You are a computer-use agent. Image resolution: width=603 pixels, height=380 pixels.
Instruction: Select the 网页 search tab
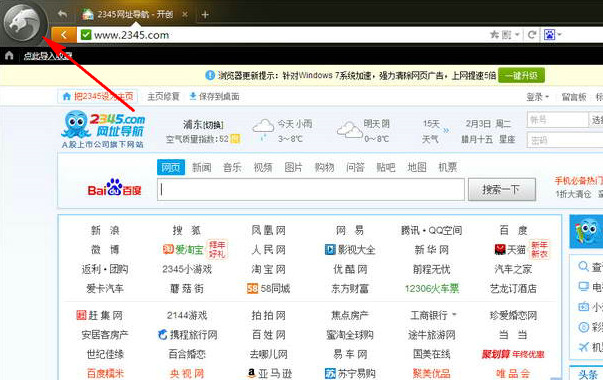[171, 167]
